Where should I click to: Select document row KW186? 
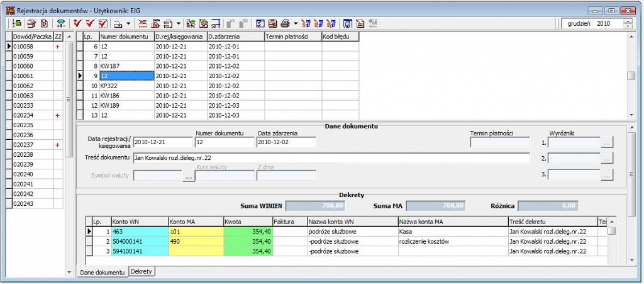127,96
